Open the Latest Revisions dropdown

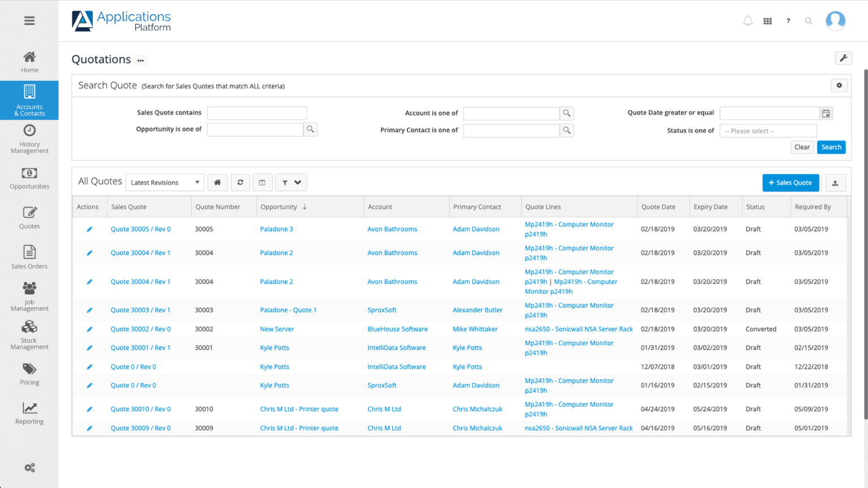(164, 182)
